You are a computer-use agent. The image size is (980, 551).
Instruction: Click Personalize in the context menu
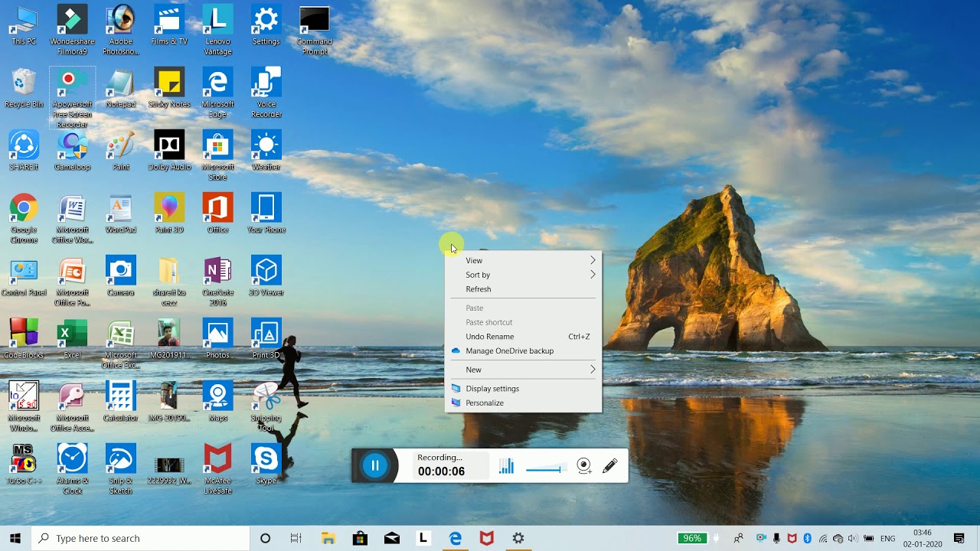click(x=485, y=403)
